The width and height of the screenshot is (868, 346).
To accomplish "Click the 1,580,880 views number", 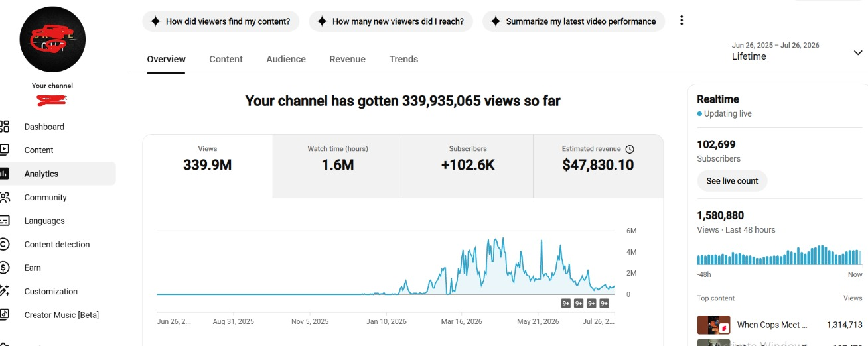I will pos(720,215).
